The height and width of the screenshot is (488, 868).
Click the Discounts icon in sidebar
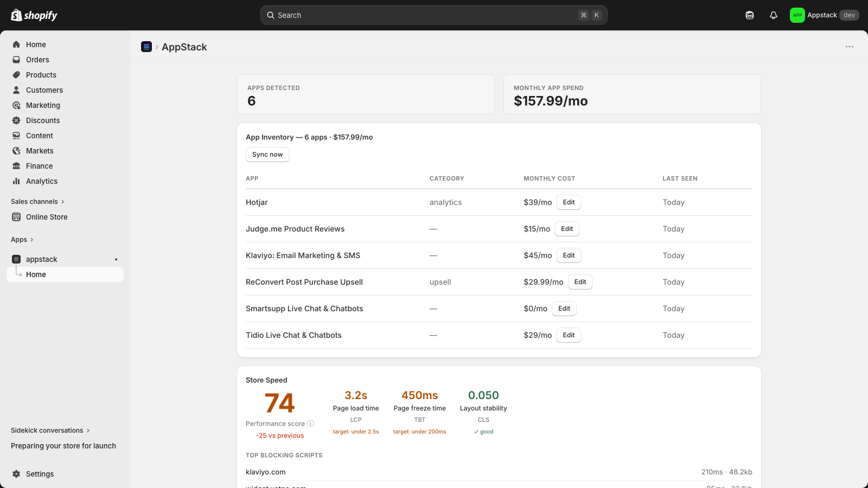(x=16, y=120)
